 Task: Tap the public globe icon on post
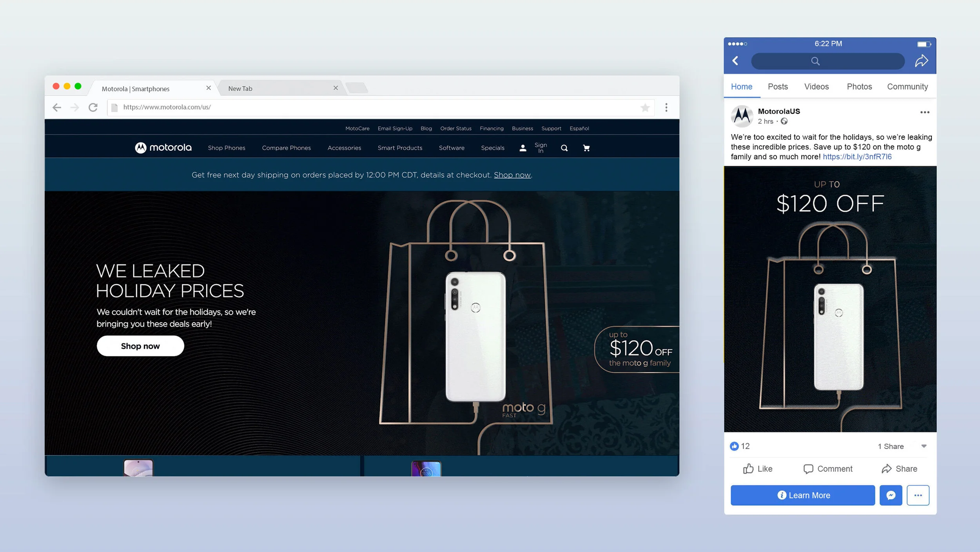(784, 121)
